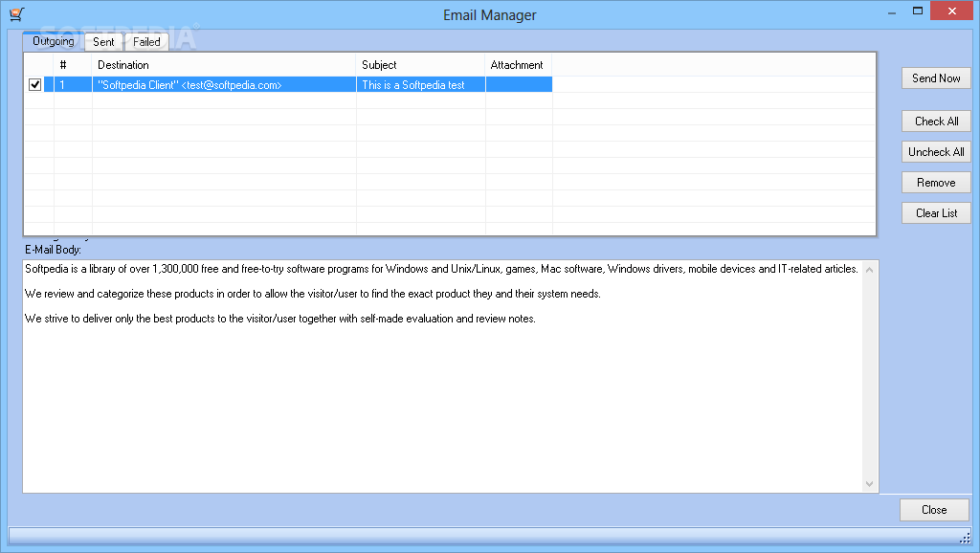The image size is (980, 553).
Task: Click the line "We review and categorize these products"
Action: pyautogui.click(x=313, y=294)
